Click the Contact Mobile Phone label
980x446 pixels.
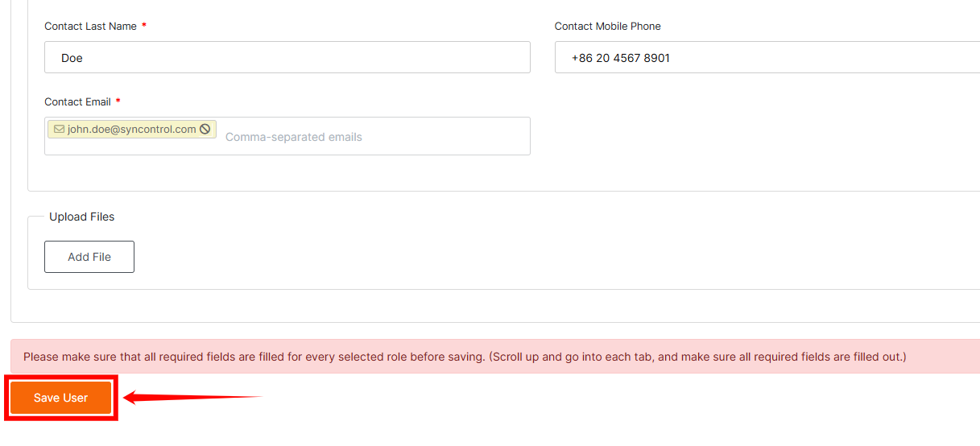tap(607, 26)
